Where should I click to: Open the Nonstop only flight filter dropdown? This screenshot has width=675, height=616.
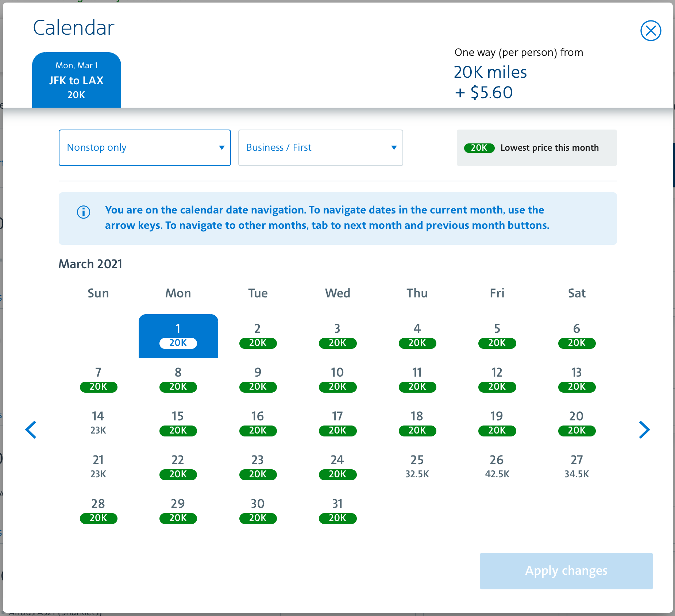[x=144, y=148]
